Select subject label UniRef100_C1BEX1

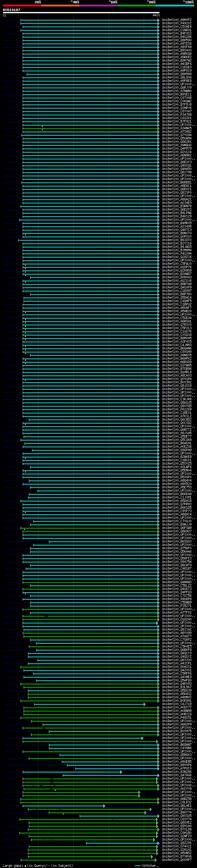pyautogui.click(x=176, y=413)
